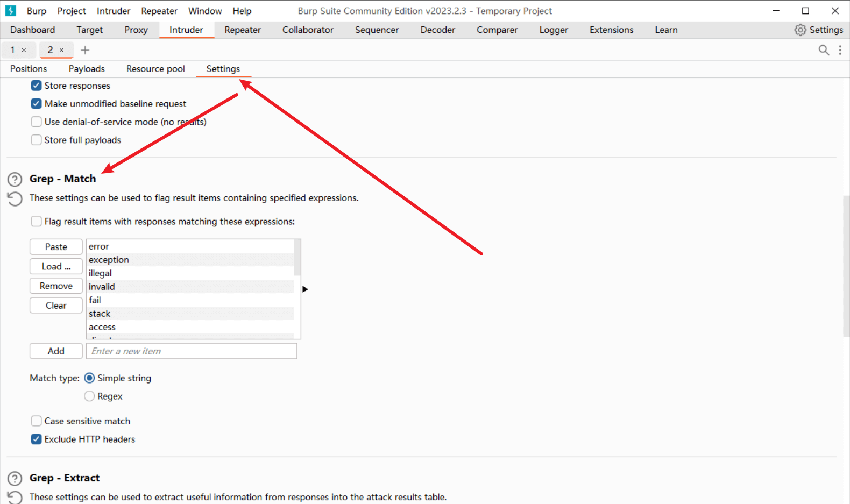The image size is (850, 504).
Task: Uncheck Make unmodified baseline request
Action: click(x=36, y=104)
